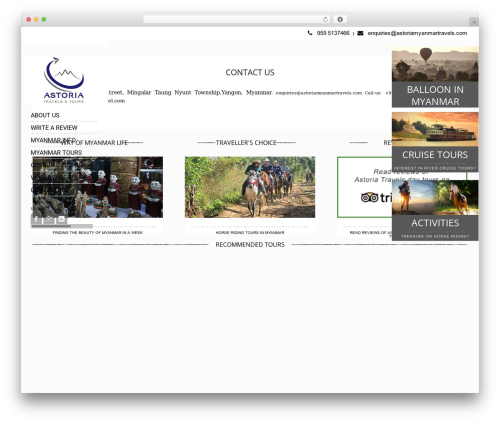Click the yellow minimize window button

36,19
